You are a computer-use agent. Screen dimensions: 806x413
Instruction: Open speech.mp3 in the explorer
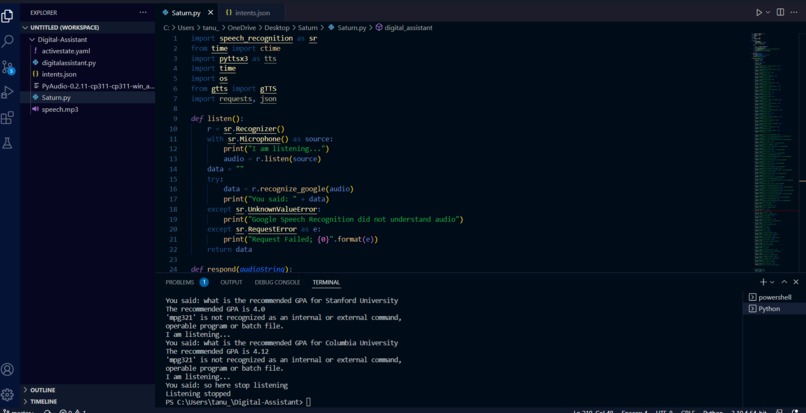tap(87, 109)
